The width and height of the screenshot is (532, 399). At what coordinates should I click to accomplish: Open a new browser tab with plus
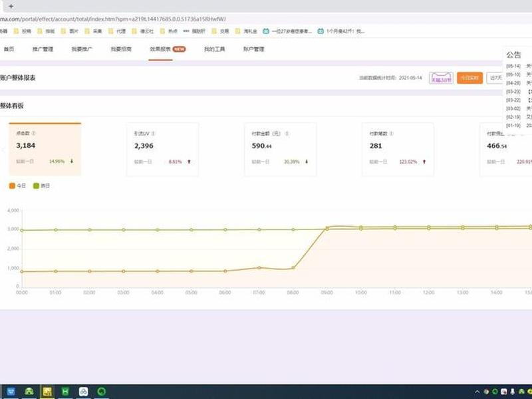11,6
